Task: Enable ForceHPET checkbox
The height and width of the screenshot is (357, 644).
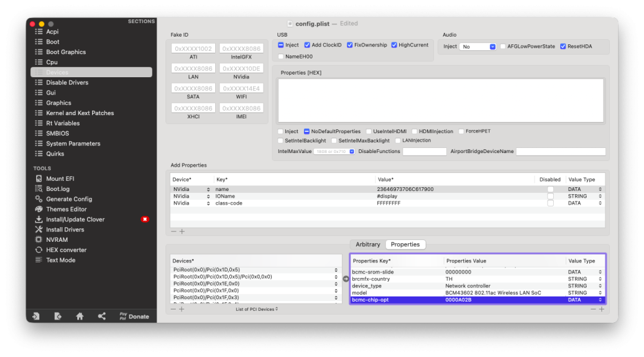Action: point(461,131)
